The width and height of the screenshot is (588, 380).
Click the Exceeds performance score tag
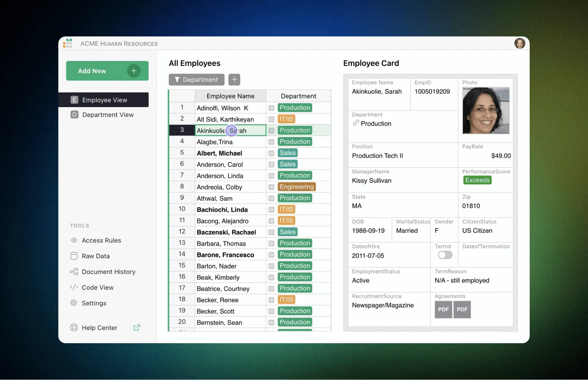click(477, 180)
